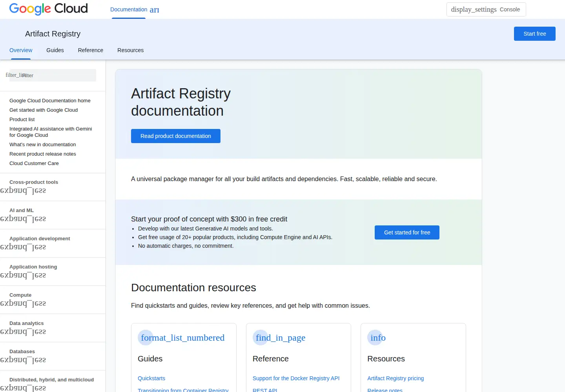Viewport: 565px width, 392px height.
Task: Open the Google Cloud logo home link
Action: pyautogui.click(x=48, y=9)
